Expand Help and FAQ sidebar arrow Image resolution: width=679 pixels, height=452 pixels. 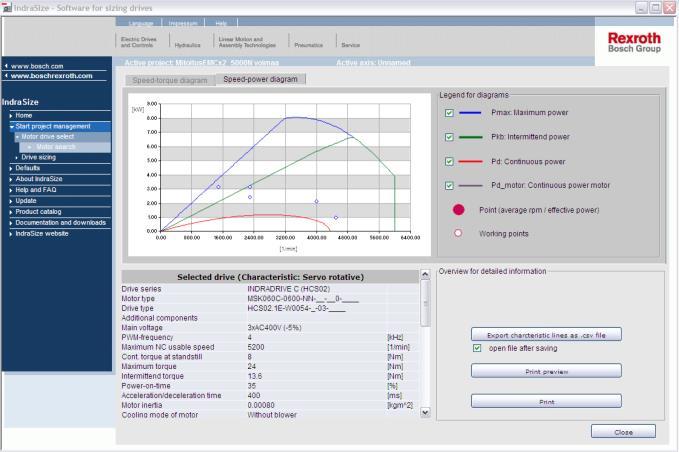(11, 190)
